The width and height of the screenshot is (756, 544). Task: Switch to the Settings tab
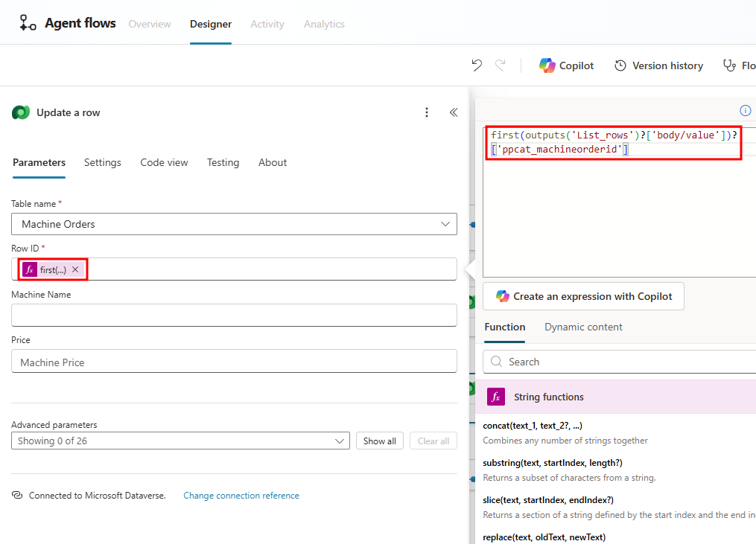click(x=102, y=162)
